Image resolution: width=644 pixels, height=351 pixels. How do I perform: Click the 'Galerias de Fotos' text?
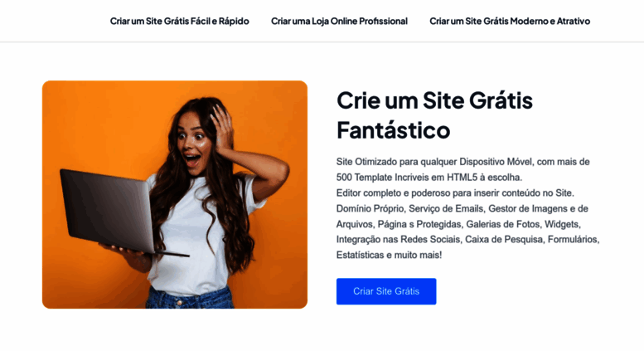[503, 224]
